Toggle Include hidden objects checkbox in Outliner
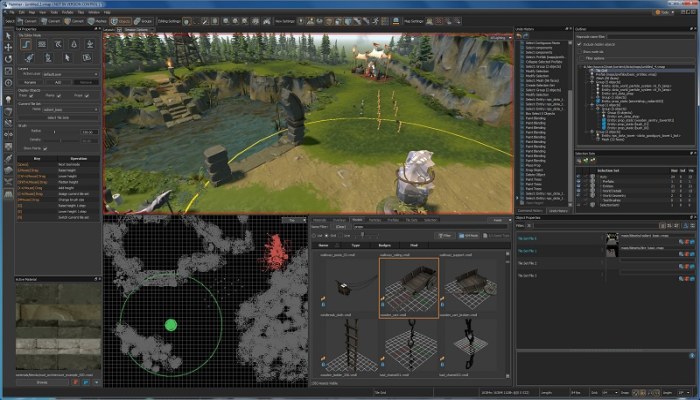The image size is (700, 400). click(x=579, y=46)
